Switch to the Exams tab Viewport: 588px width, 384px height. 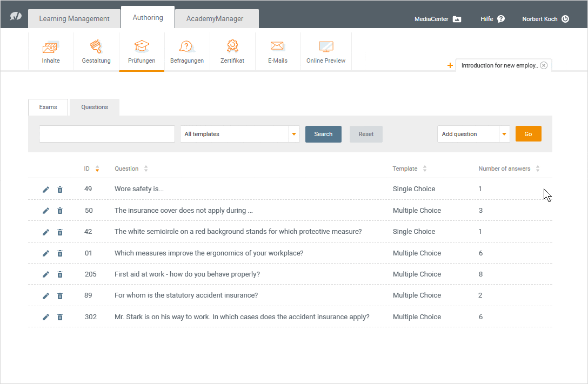pyautogui.click(x=48, y=107)
